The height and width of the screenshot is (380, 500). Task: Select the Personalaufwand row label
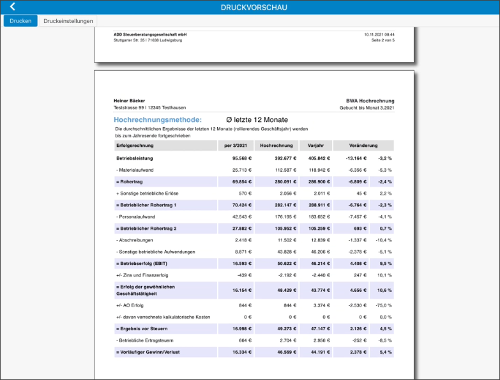point(136,217)
